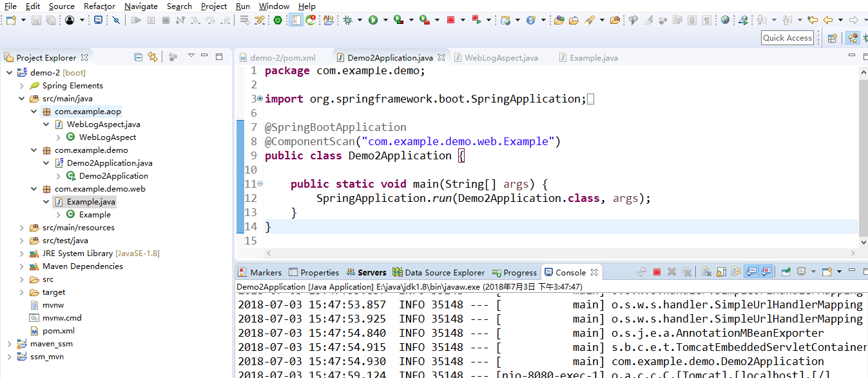
Task: Click the New file wizard icon
Action: click(10, 20)
